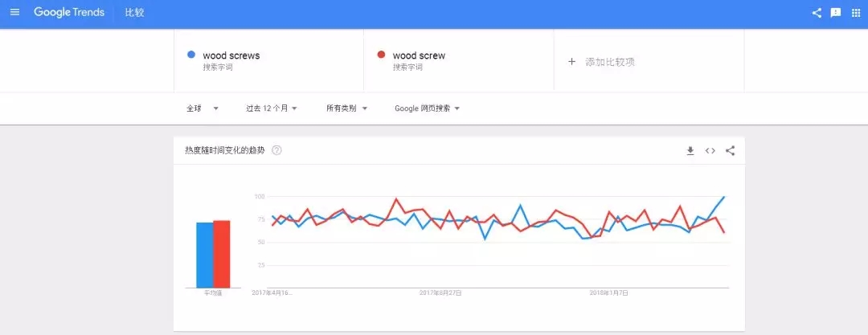This screenshot has height=335, width=868.
Task: Open the feedback icon in header
Action: 836,13
